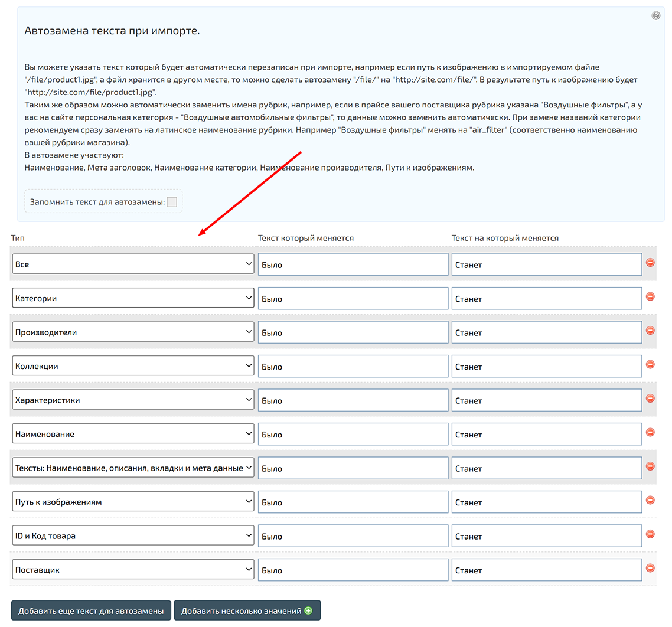Remove the 'Коллекции' replacement rule
Image resolution: width=672 pixels, height=627 pixels.
coord(650,366)
